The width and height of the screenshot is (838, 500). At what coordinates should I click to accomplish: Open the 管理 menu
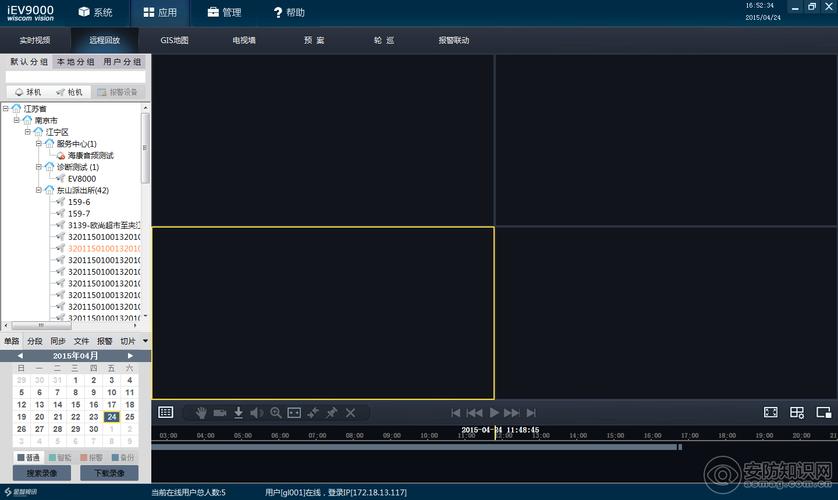coord(224,12)
